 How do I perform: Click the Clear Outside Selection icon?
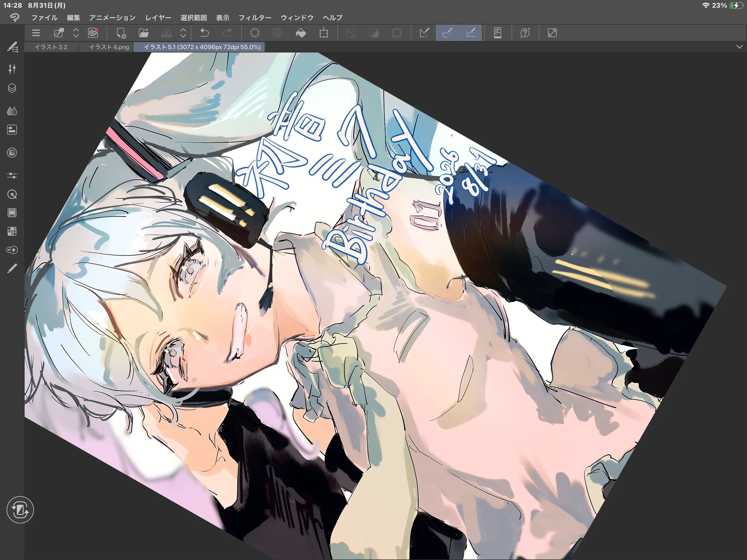(278, 33)
